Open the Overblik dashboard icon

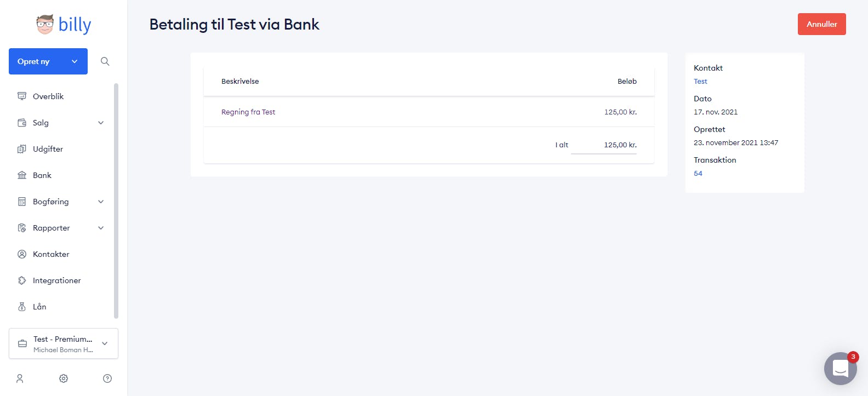tap(22, 96)
